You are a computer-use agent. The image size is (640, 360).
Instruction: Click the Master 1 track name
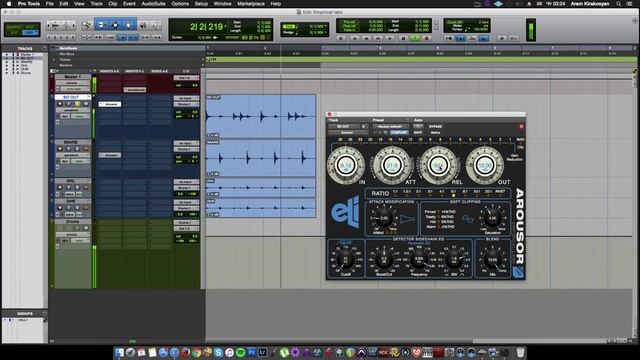click(x=72, y=77)
